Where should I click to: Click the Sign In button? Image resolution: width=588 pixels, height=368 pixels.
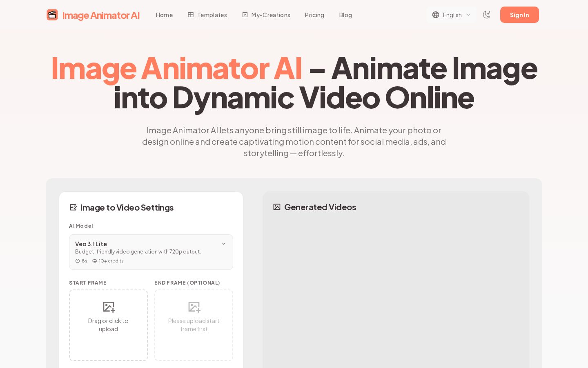coord(519,15)
